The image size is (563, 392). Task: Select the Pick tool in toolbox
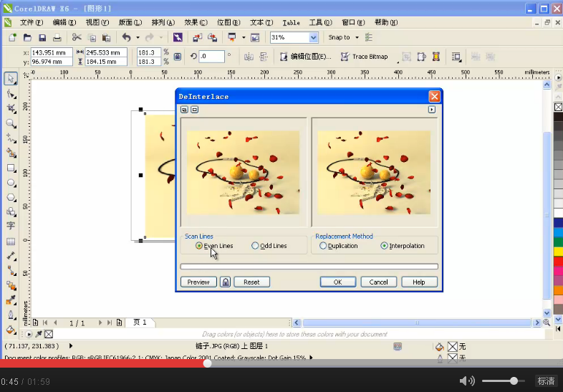11,78
